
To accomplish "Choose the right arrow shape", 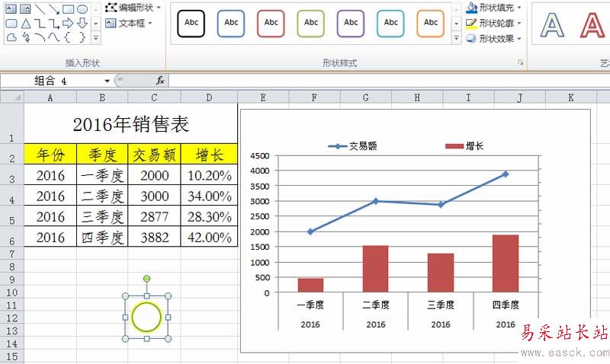I will click(68, 24).
